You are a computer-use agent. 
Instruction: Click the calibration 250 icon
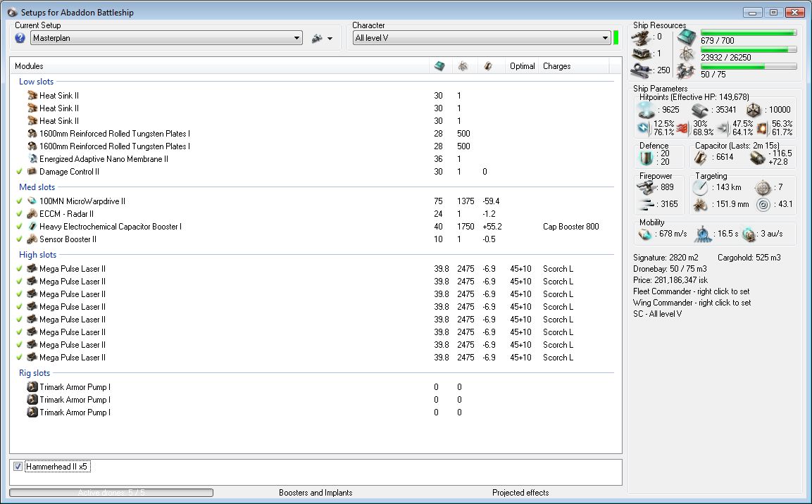641,70
